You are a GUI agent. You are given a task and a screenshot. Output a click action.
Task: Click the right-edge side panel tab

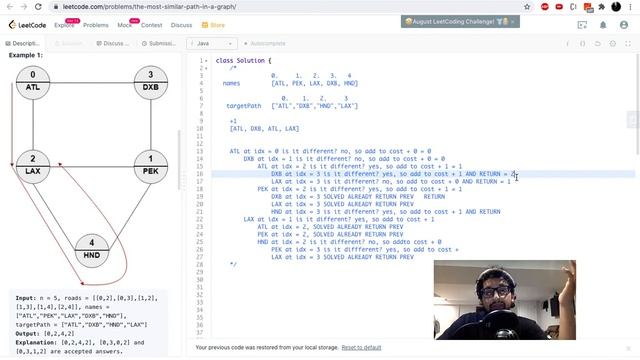pyautogui.click(x=633, y=119)
